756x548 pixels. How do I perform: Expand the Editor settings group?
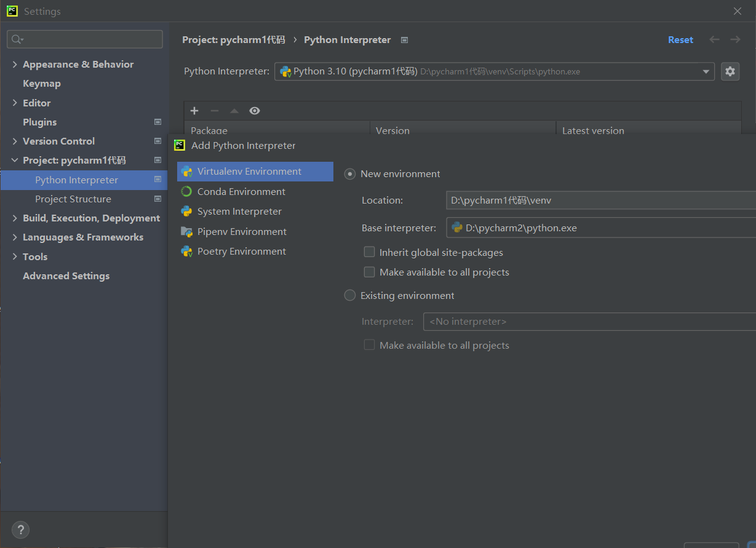[15, 103]
